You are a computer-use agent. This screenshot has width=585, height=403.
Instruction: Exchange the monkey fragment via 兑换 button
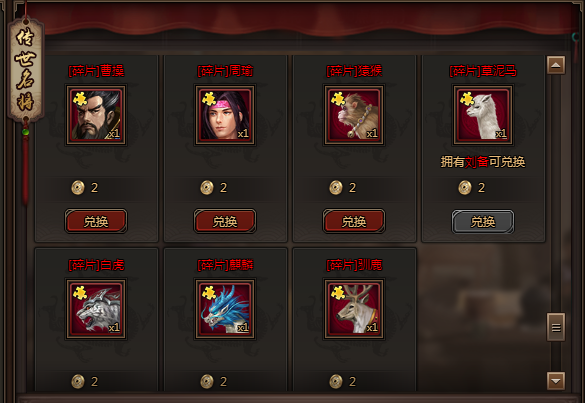click(x=354, y=221)
